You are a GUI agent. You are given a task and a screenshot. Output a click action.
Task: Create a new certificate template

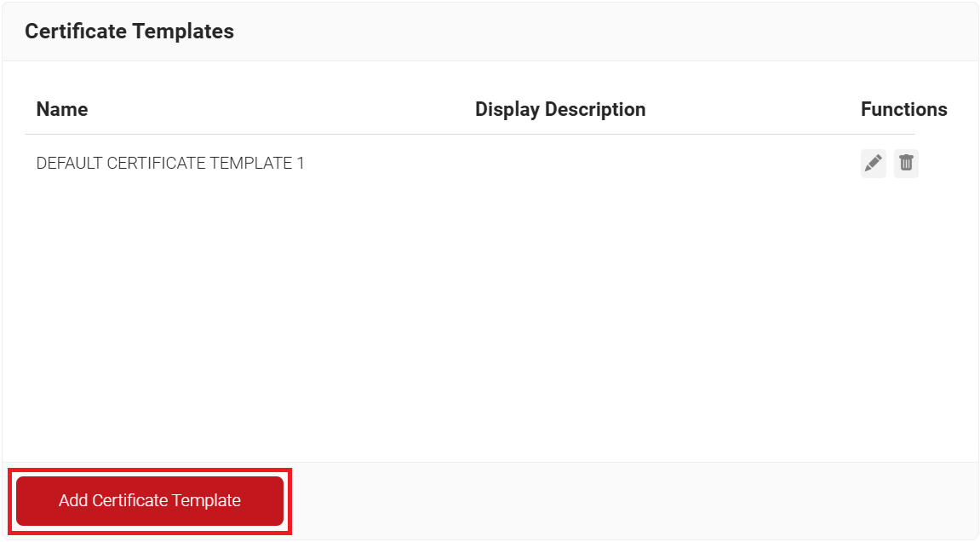tap(150, 500)
